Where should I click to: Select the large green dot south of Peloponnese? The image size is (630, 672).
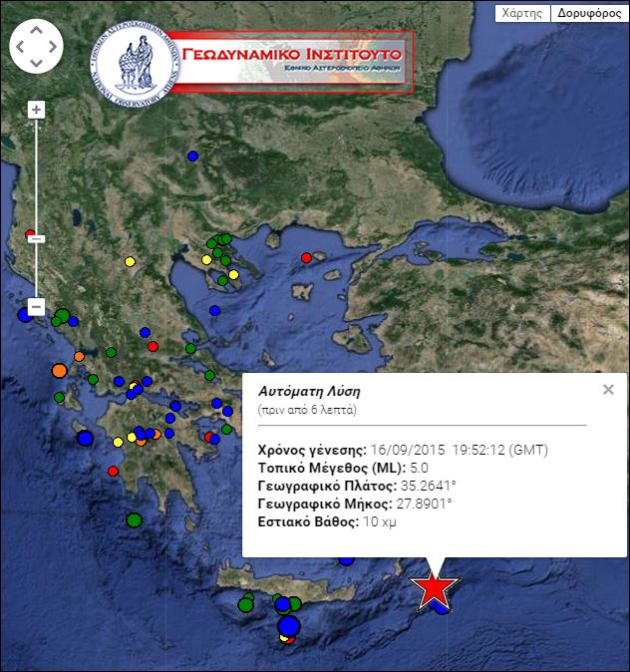(135, 520)
